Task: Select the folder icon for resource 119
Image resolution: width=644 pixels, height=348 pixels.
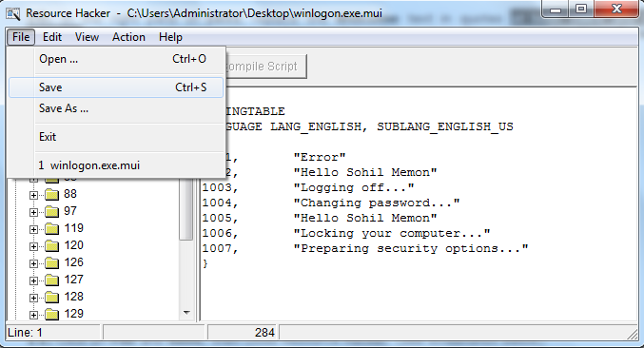Action: pos(51,228)
